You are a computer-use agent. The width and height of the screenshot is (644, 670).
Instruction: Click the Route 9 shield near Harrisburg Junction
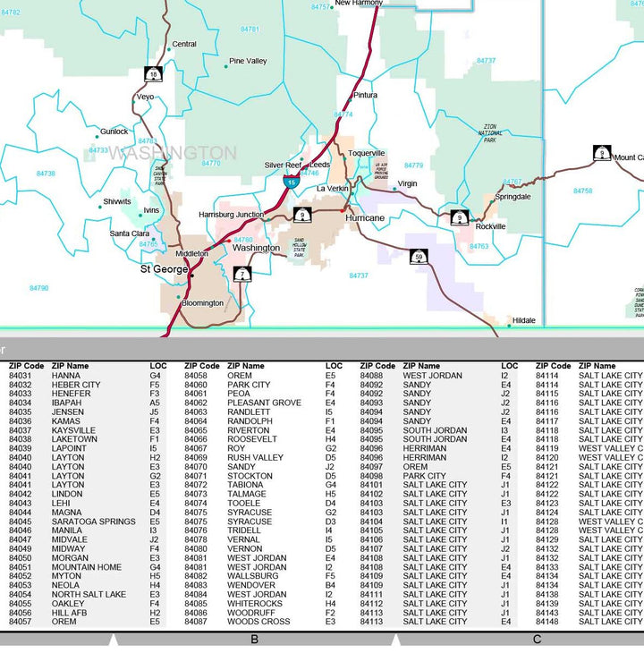coord(302,215)
